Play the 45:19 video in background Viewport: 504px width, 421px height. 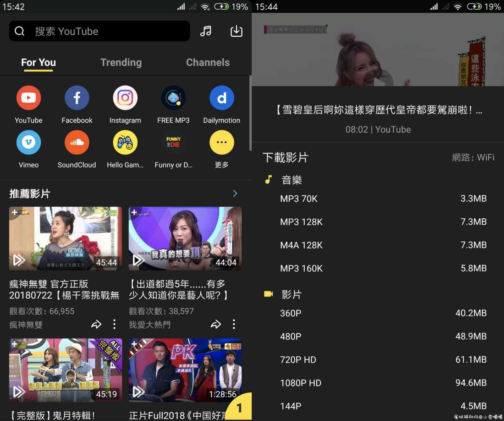coord(19,392)
